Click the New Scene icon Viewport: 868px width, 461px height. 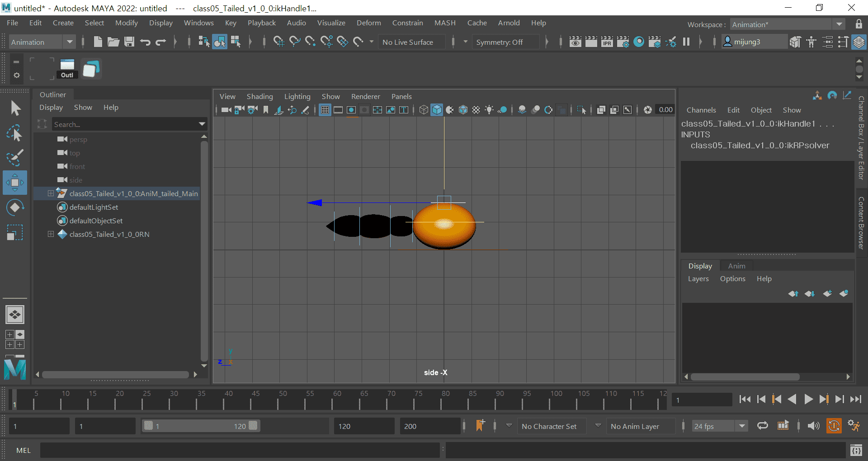pos(98,42)
